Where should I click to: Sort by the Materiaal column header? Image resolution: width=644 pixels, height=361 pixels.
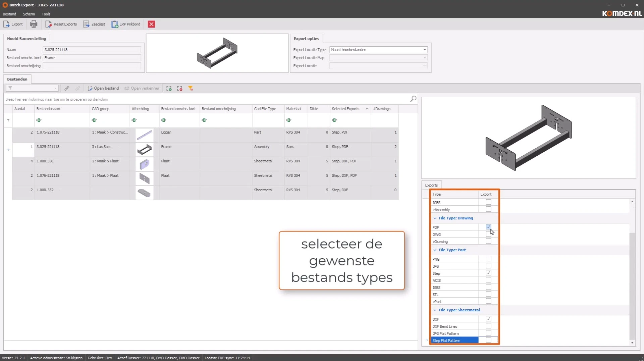click(x=294, y=109)
